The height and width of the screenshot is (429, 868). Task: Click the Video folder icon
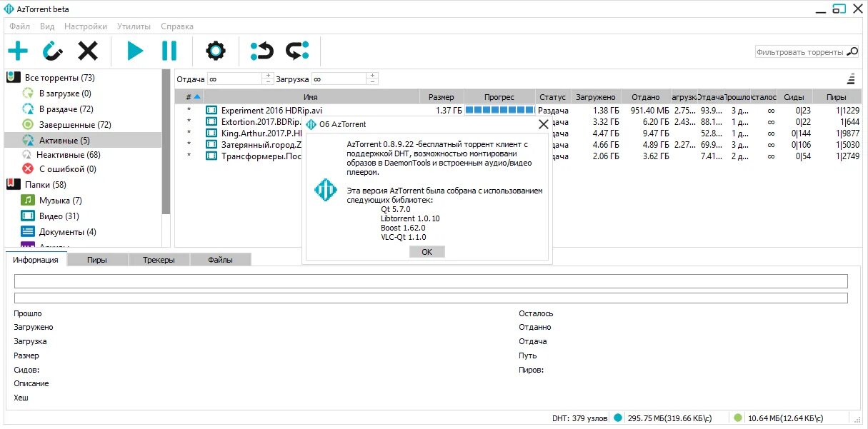pyautogui.click(x=28, y=216)
